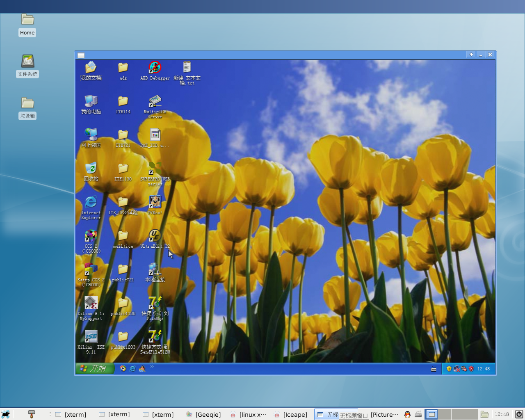Open the ads folder
525x420 pixels.
click(123, 71)
